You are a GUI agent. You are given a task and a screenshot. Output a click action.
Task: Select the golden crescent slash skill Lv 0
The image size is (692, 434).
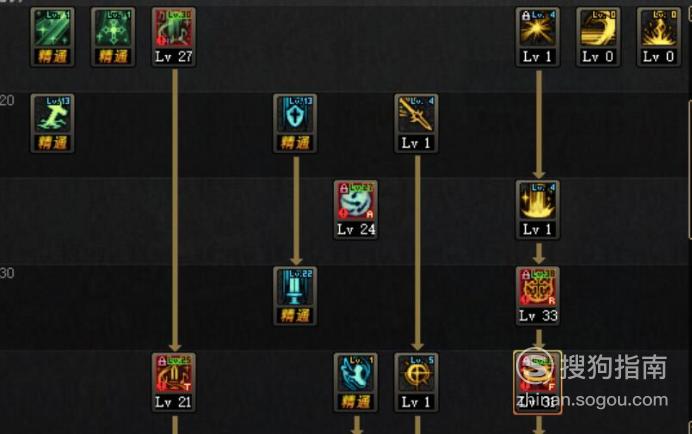598,37
